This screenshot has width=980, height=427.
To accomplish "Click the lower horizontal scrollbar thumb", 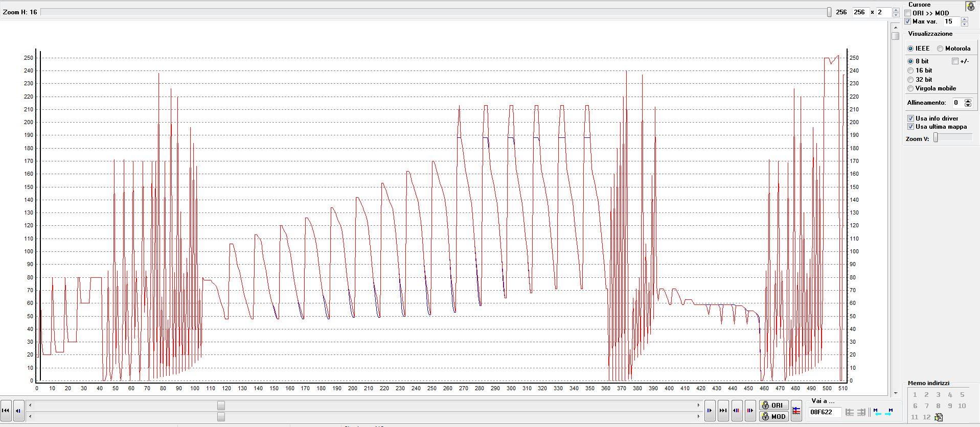I will [x=221, y=416].
